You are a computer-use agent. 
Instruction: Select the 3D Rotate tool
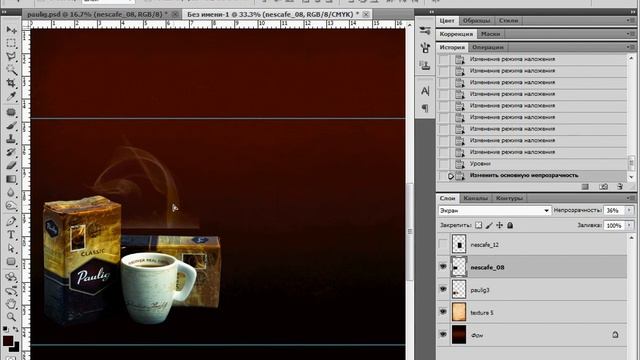point(11,277)
